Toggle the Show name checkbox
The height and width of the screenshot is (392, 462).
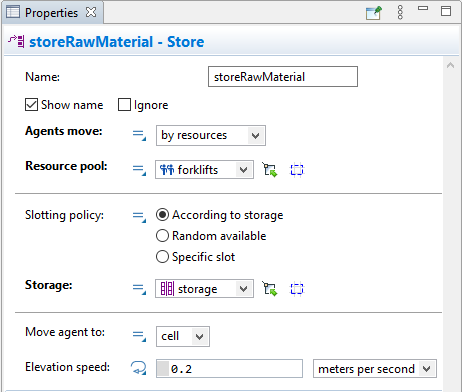tap(31, 105)
